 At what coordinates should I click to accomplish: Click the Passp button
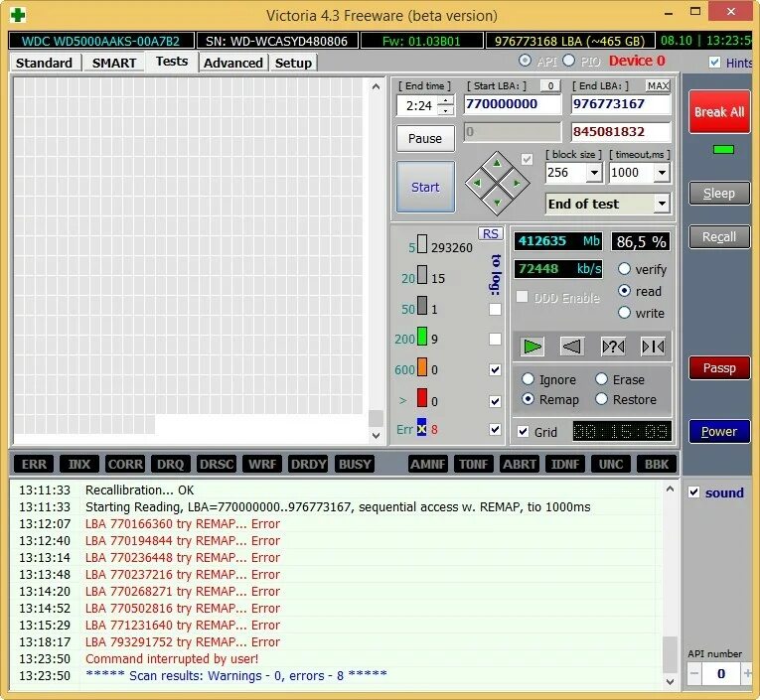click(x=719, y=368)
